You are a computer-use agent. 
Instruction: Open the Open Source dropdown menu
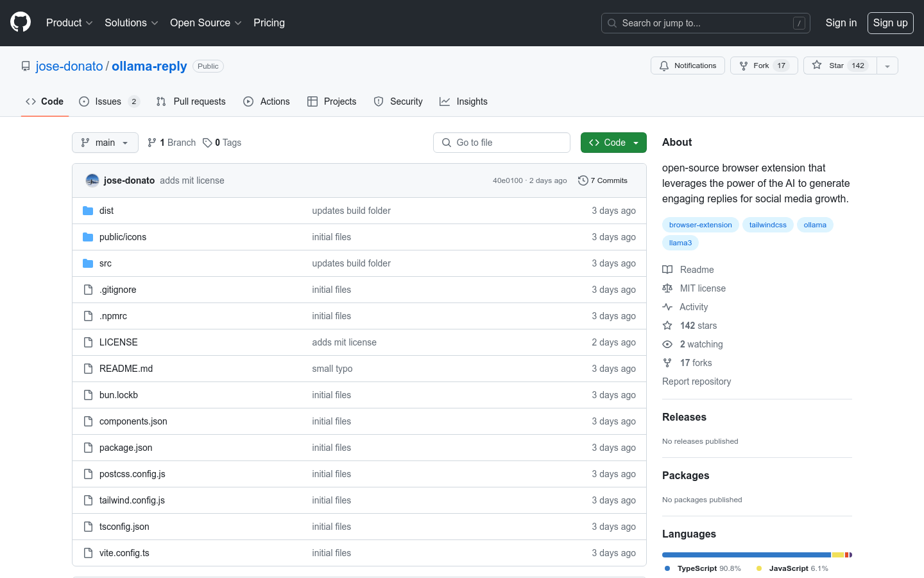(205, 22)
